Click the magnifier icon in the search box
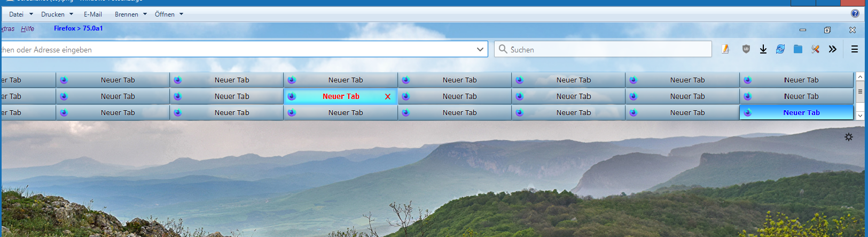 (x=503, y=49)
